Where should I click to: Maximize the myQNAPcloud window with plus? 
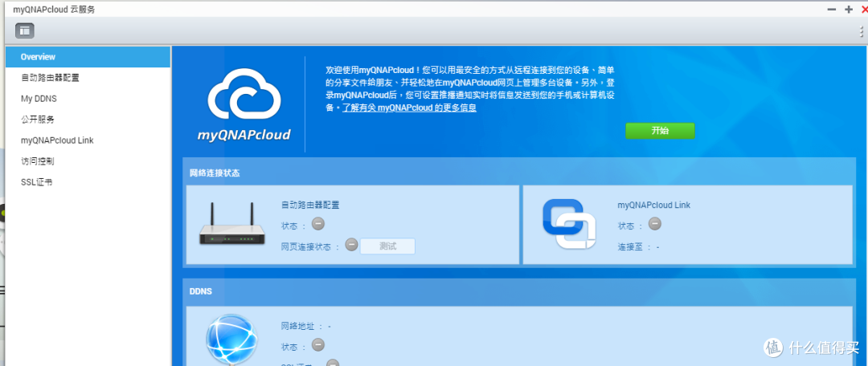(849, 10)
